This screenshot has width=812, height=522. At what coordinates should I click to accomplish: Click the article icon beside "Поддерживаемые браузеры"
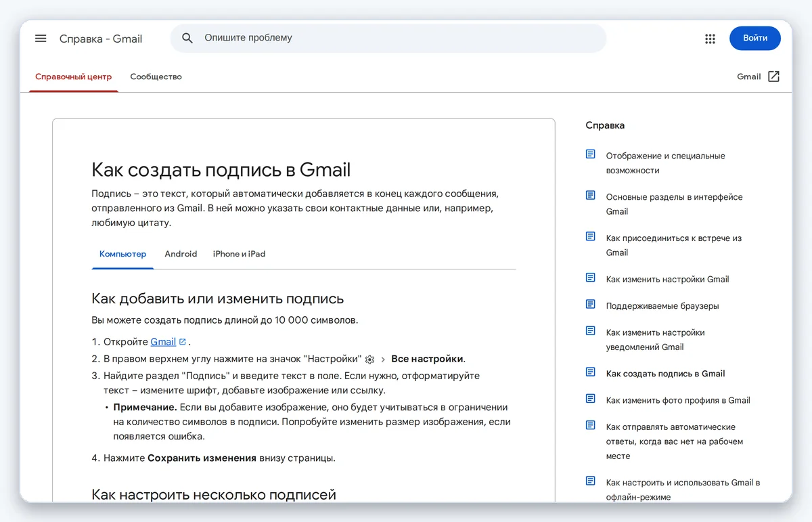[591, 305]
